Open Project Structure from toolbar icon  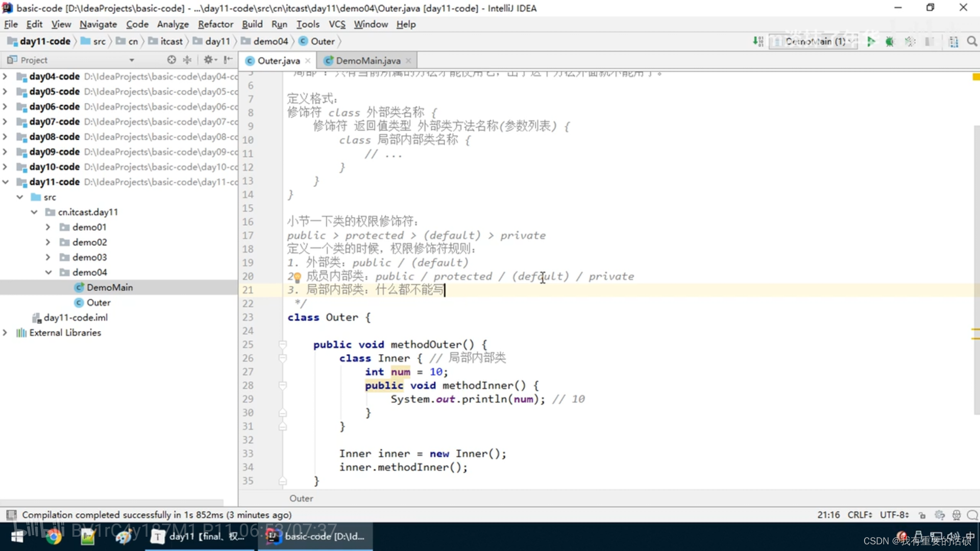tap(953, 41)
